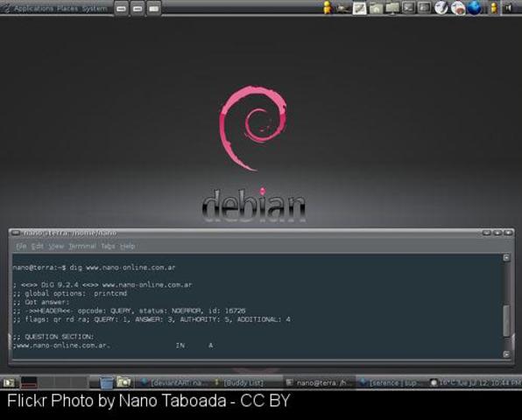Open the white round feather-pen application icon
This screenshot has width=522, height=420.
(441, 8)
